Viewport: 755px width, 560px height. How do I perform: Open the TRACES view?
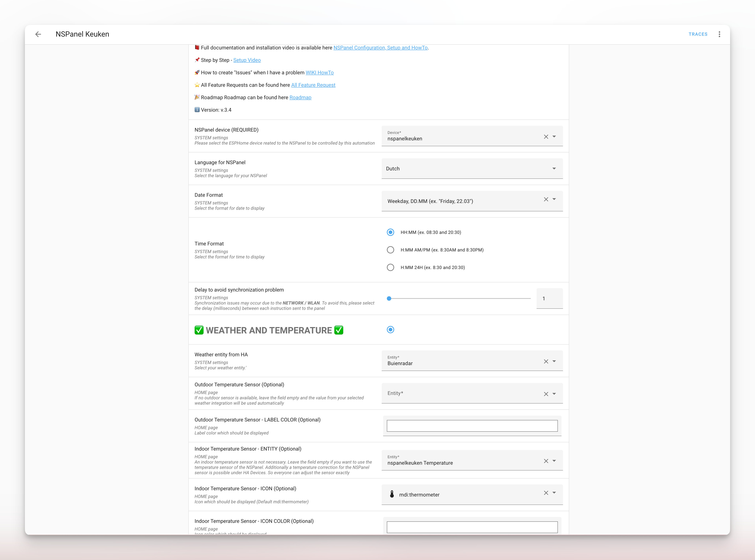pyautogui.click(x=698, y=34)
